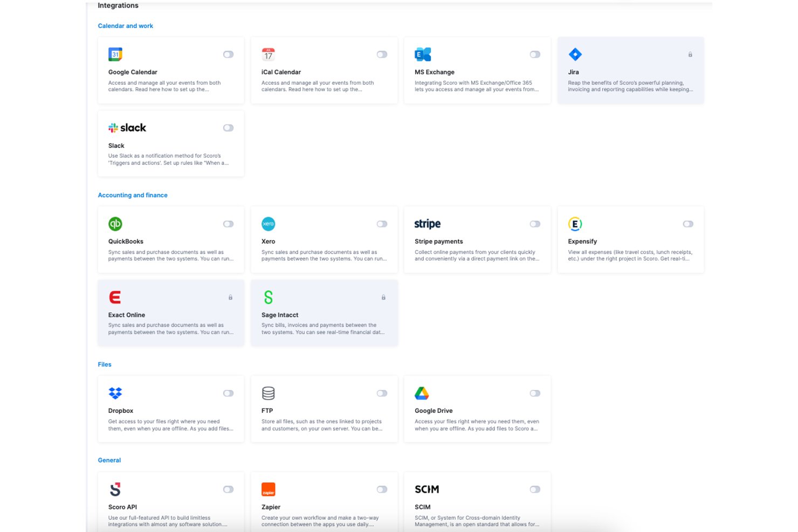Click the Google Calendar card title

point(133,72)
